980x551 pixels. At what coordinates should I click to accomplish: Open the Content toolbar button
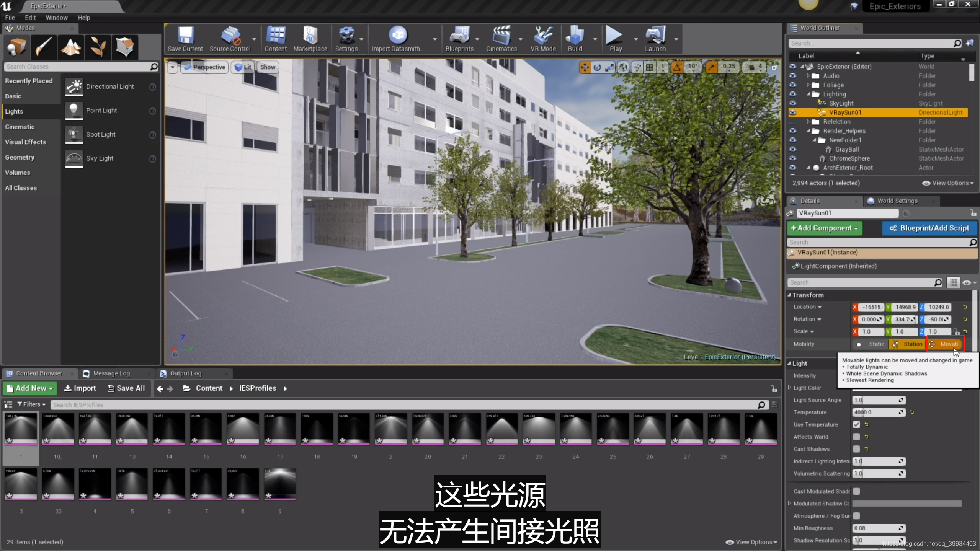tap(276, 39)
